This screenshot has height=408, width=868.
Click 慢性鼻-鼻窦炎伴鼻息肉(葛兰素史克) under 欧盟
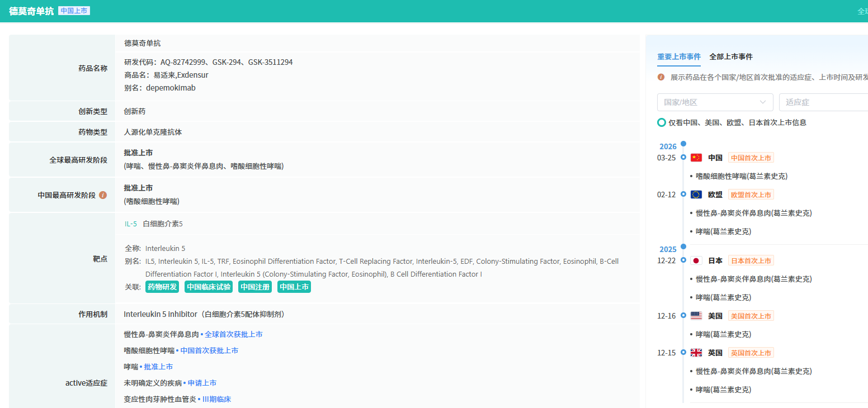coord(754,213)
